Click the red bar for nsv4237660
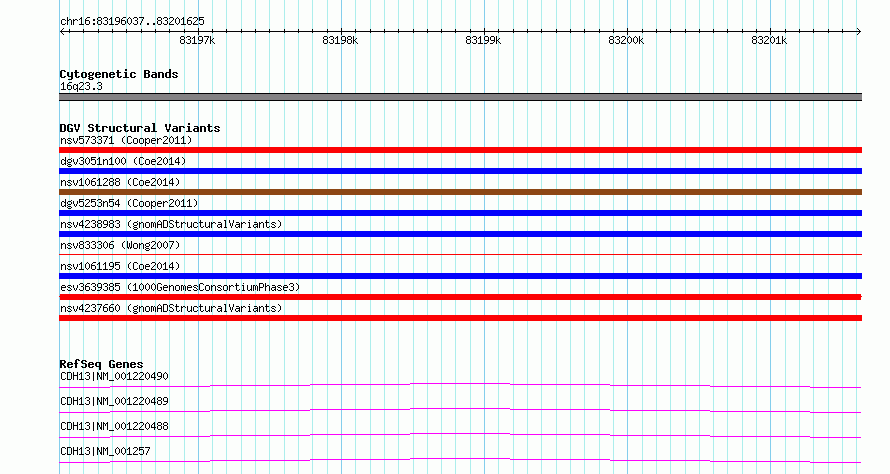Viewport: 890px width, 474px height. tap(460, 318)
